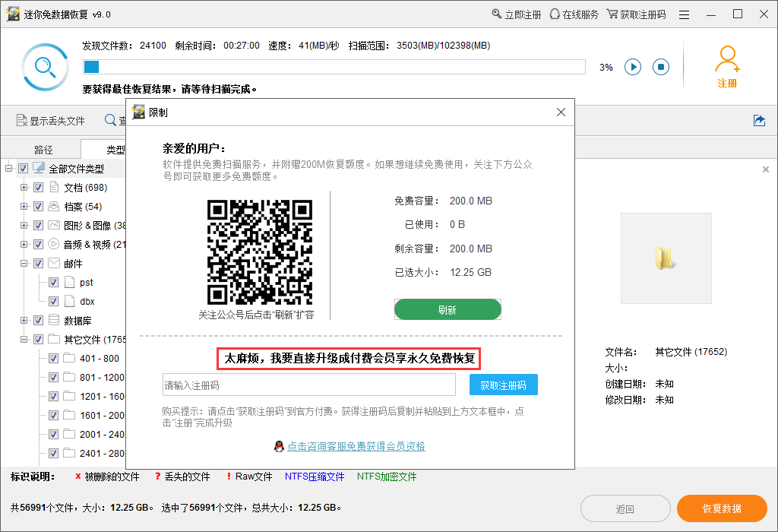778x532 pixels.
Task: Uncheck the dbx checkbox
Action: (54, 301)
